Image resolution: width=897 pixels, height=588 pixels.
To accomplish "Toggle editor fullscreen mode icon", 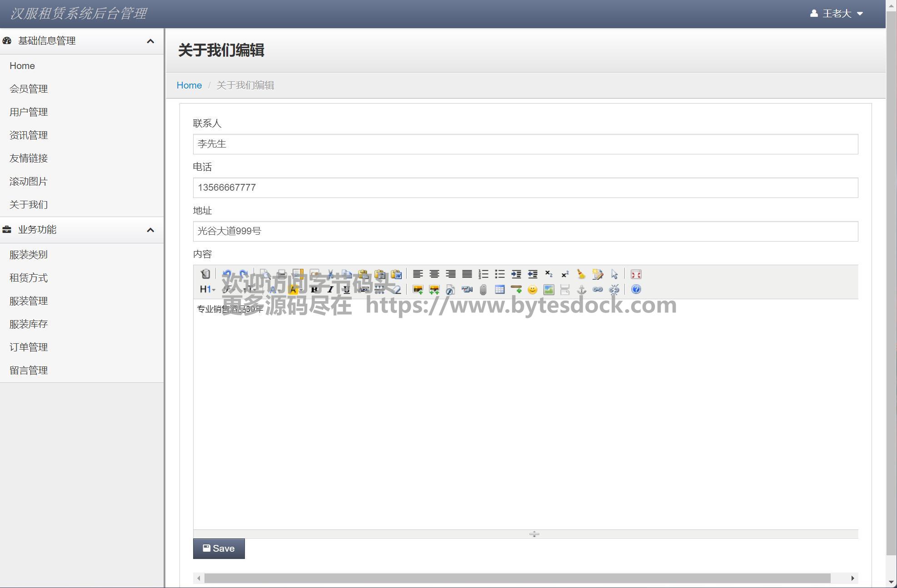I will click(636, 274).
